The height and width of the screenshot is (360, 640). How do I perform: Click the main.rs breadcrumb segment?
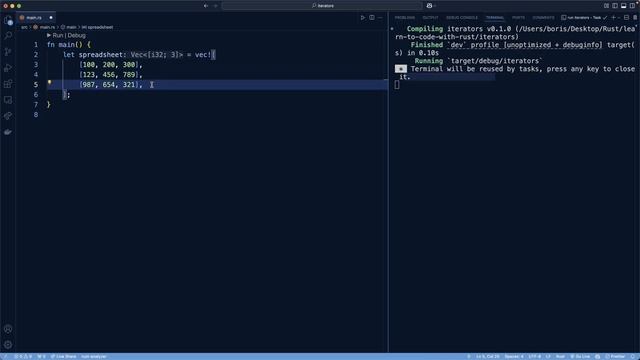click(x=44, y=27)
